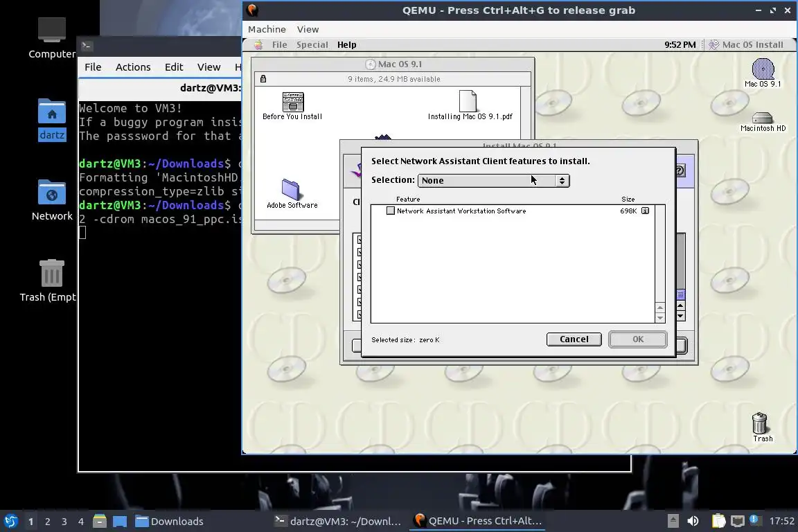Click the 698K size value
The width and height of the screenshot is (798, 532).
pyautogui.click(x=628, y=211)
